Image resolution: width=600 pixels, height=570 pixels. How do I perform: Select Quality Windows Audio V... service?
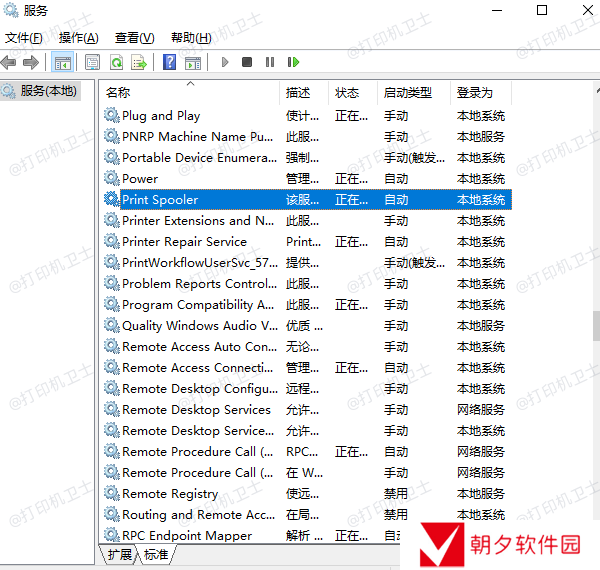(200, 326)
